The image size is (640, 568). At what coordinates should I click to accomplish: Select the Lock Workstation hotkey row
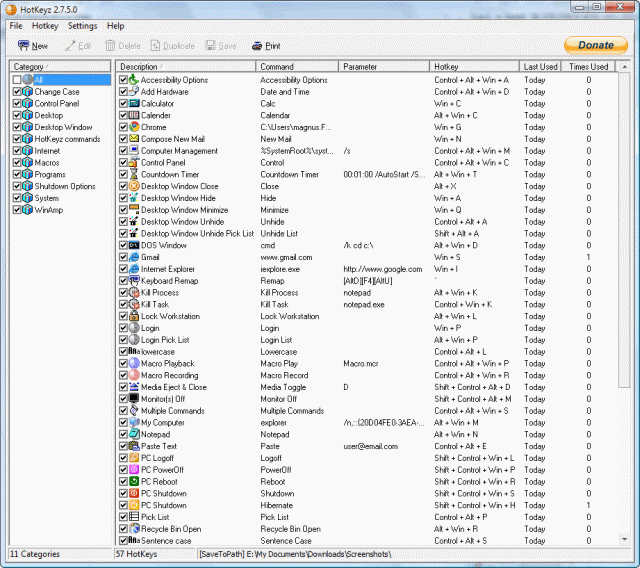coord(180,316)
